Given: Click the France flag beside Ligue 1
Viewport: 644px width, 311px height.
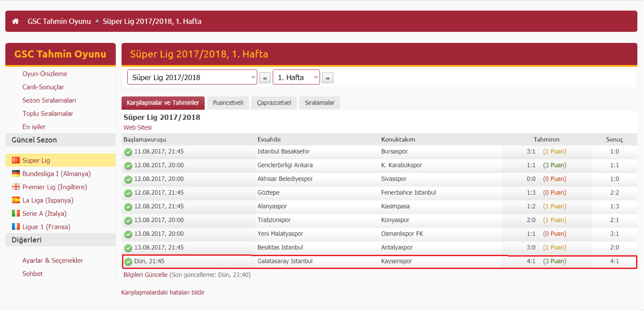Looking at the screenshot, I should pos(16,227).
